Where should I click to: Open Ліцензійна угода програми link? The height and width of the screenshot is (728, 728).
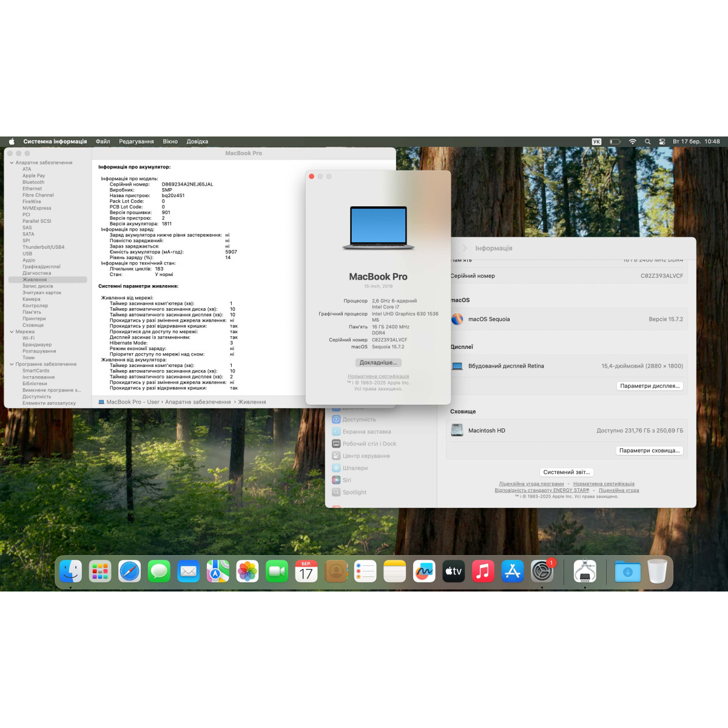tap(531, 484)
